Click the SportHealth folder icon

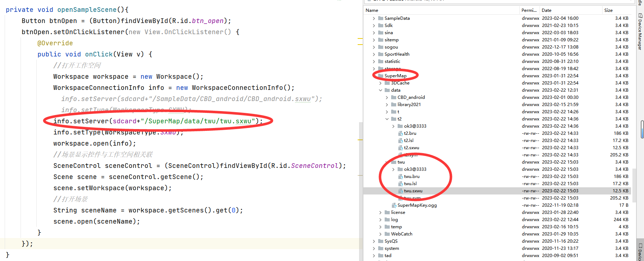[381, 54]
